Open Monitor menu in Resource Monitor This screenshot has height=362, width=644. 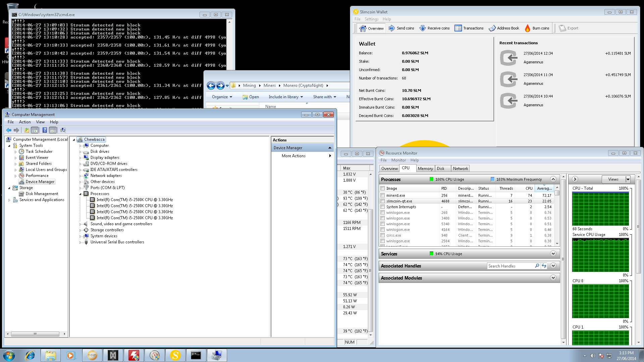coord(398,160)
